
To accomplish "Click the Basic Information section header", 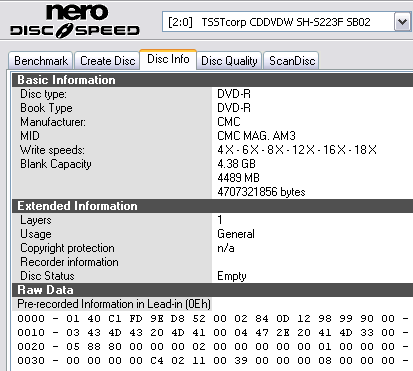I will [212, 80].
